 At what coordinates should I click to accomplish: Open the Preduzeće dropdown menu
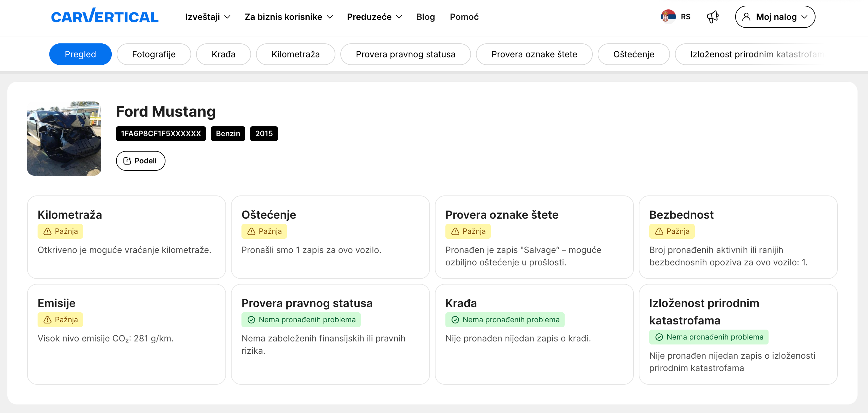click(374, 17)
